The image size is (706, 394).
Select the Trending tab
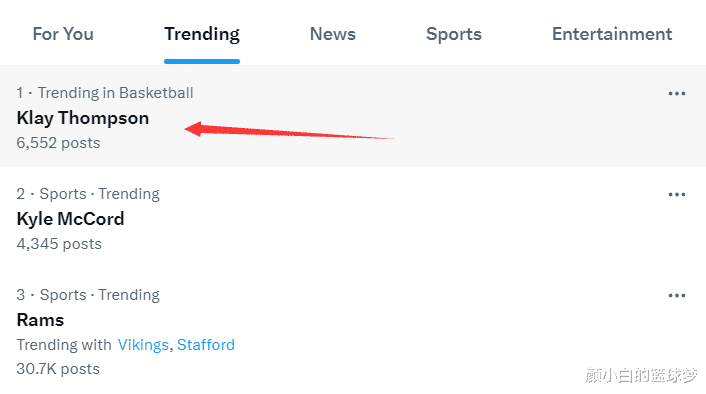tap(202, 34)
